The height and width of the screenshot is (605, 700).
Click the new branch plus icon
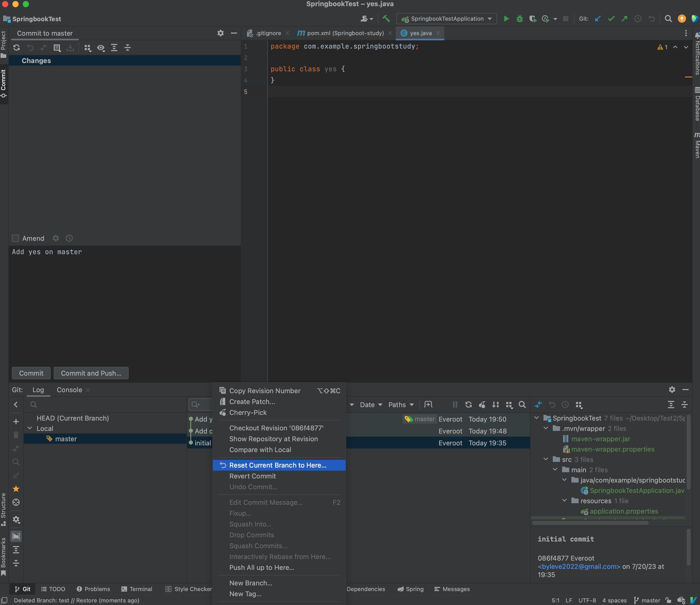[16, 421]
